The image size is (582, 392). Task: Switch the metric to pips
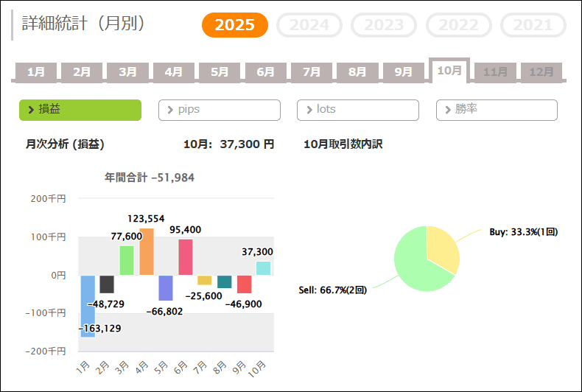220,110
